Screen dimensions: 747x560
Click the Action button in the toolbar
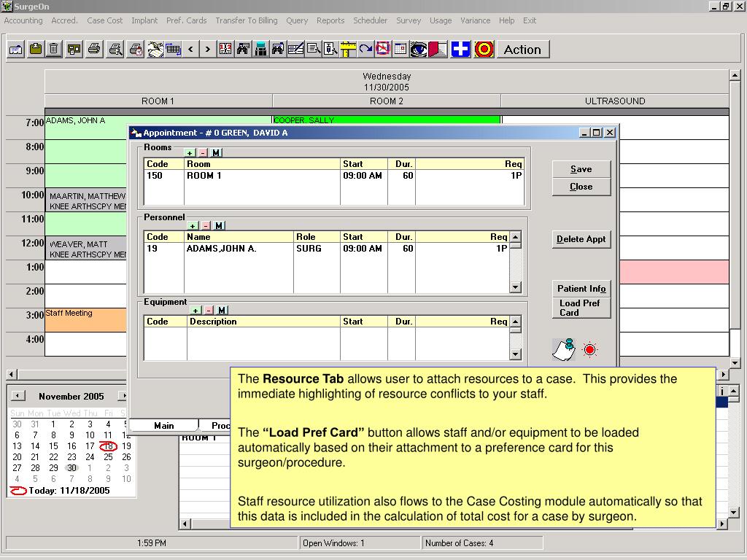tap(522, 50)
